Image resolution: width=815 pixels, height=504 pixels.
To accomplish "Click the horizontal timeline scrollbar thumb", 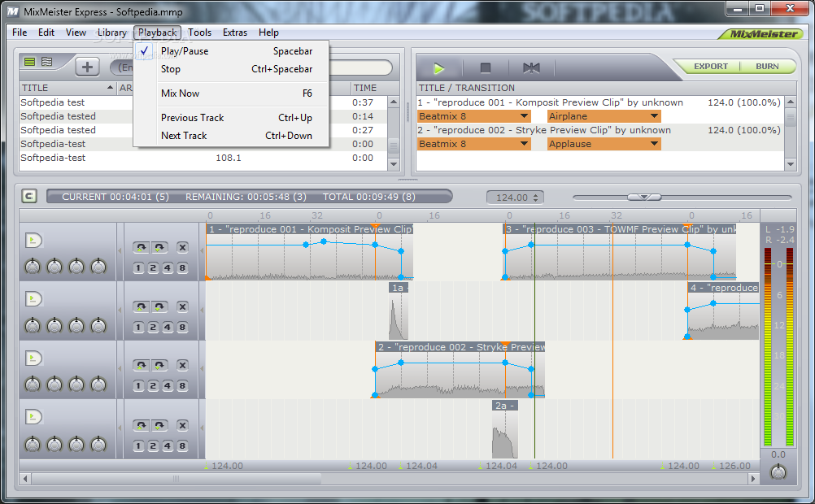I will pos(176,479).
